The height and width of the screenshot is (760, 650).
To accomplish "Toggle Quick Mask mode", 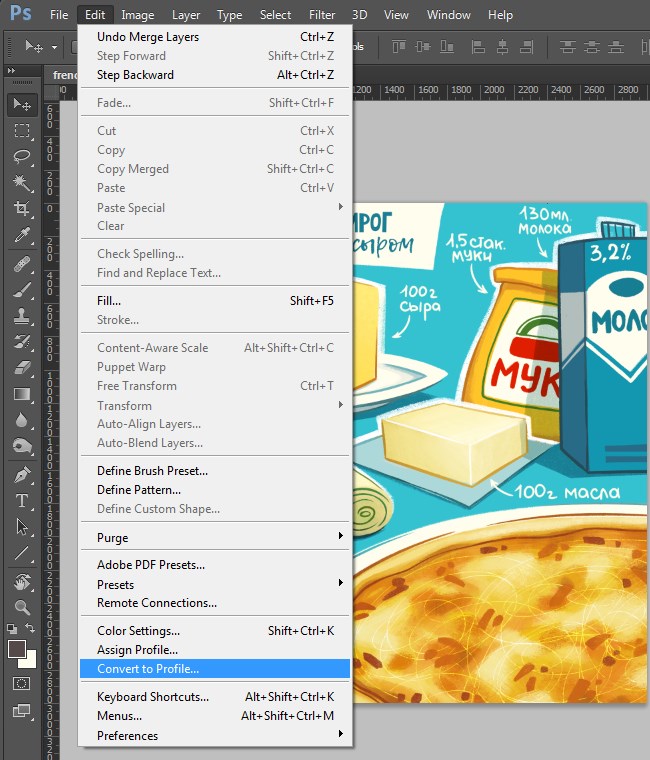I will [x=21, y=684].
